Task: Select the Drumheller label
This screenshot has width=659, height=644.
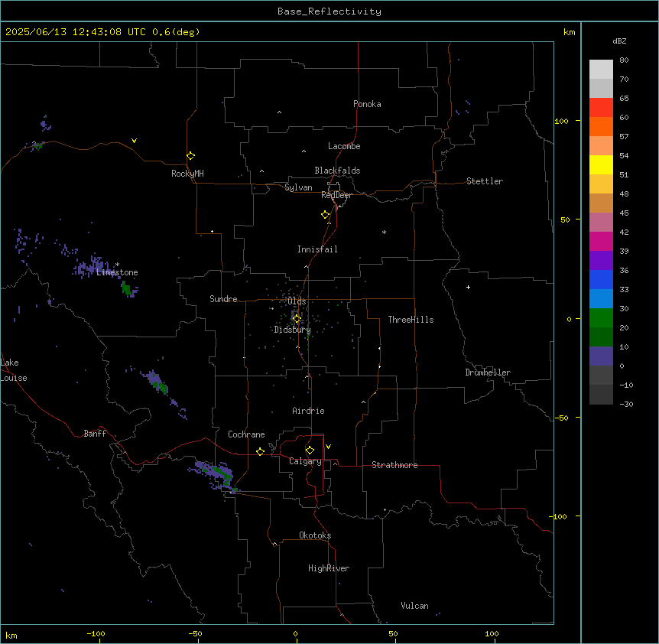Action: click(488, 372)
